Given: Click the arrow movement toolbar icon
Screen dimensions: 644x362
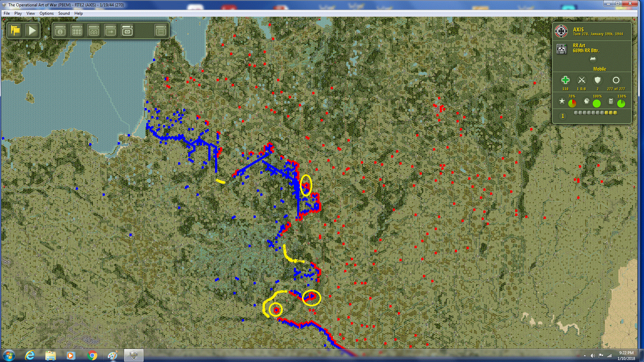Looking at the screenshot, I should [x=111, y=31].
